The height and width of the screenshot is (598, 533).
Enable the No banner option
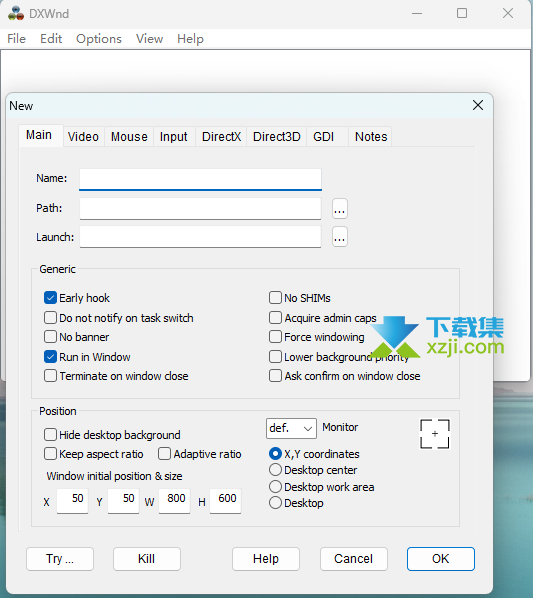(x=50, y=337)
